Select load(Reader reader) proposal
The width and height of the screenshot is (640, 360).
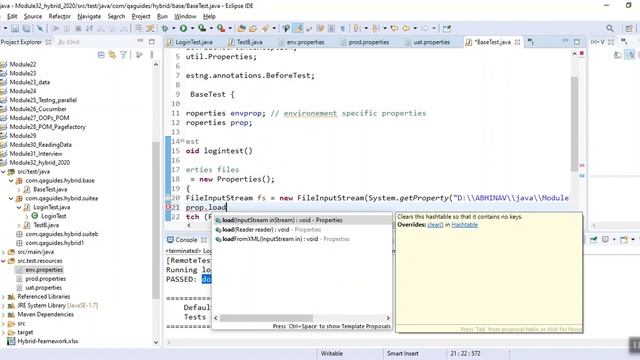302,229
